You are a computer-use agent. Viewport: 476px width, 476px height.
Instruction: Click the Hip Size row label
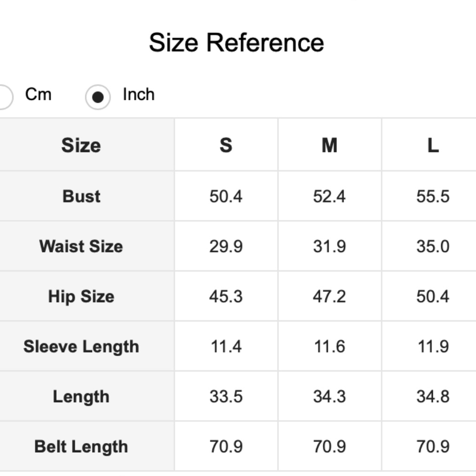pos(81,297)
